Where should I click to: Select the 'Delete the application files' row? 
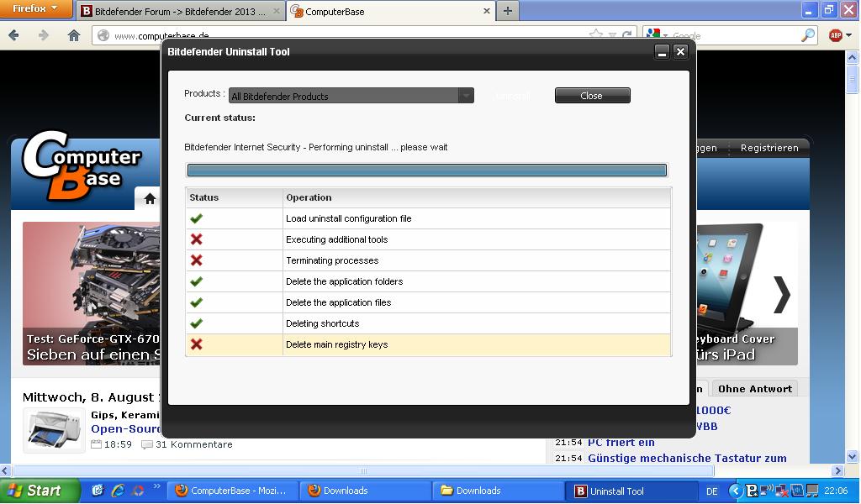point(428,302)
